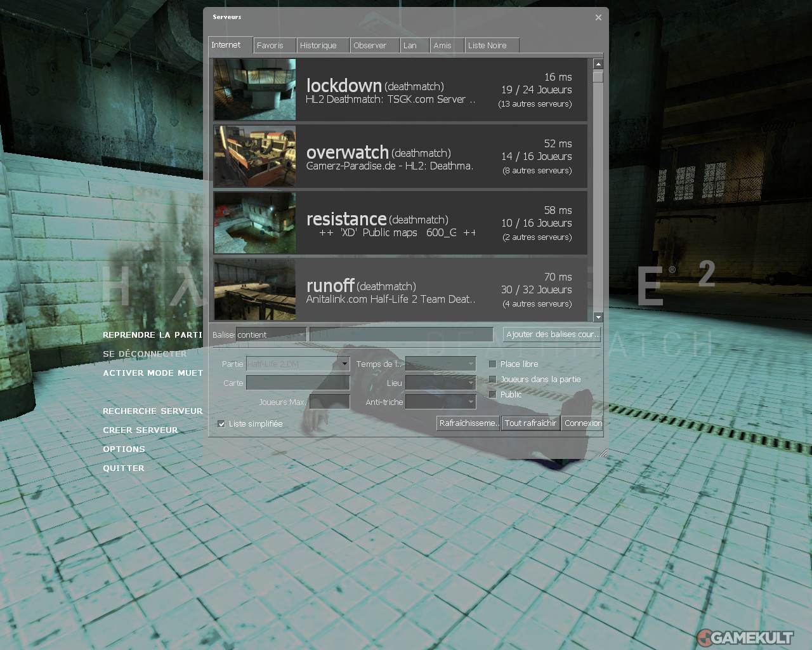Open the Amis tab

tap(447, 46)
